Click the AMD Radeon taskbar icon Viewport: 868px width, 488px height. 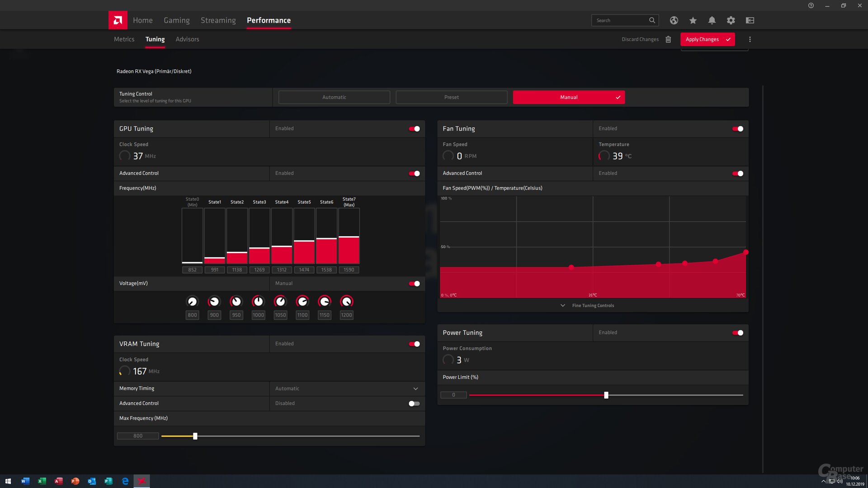[x=142, y=481]
